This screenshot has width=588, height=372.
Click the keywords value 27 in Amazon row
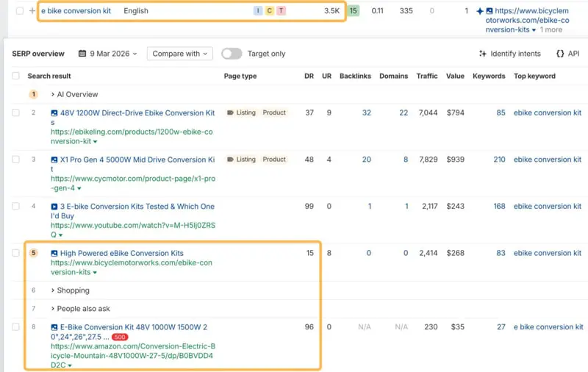point(501,327)
